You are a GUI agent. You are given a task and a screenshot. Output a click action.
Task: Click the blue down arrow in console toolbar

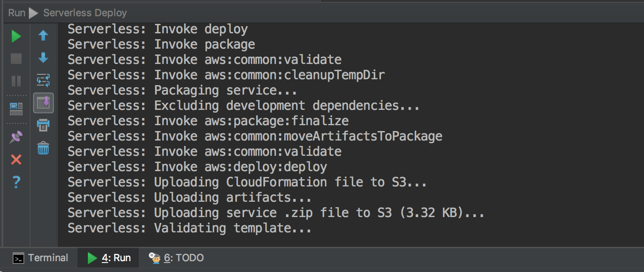pyautogui.click(x=43, y=58)
